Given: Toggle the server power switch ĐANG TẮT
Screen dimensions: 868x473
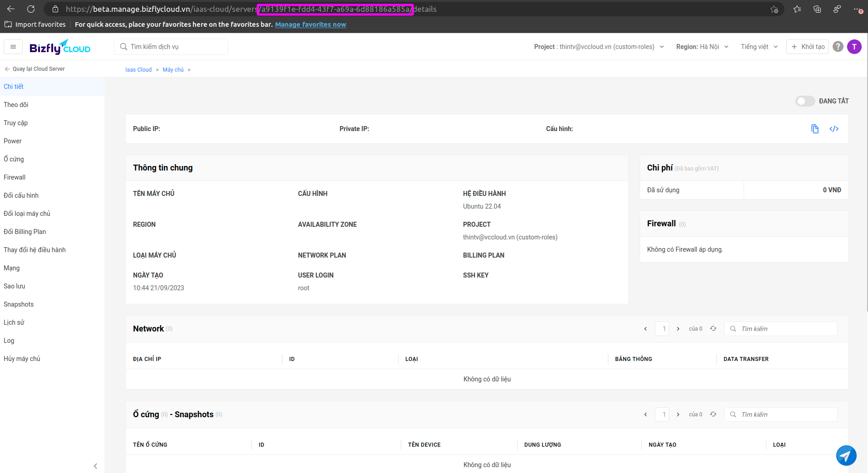Looking at the screenshot, I should coord(805,101).
